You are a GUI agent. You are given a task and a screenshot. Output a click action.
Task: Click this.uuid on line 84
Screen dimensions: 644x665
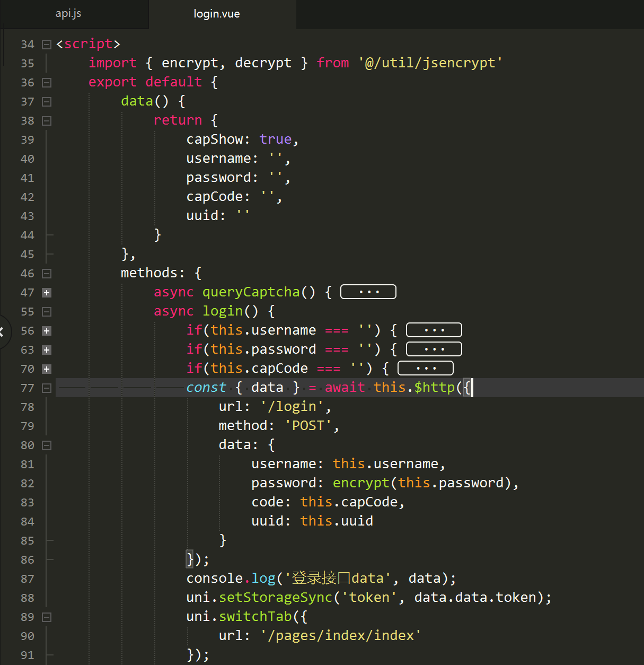[337, 521]
